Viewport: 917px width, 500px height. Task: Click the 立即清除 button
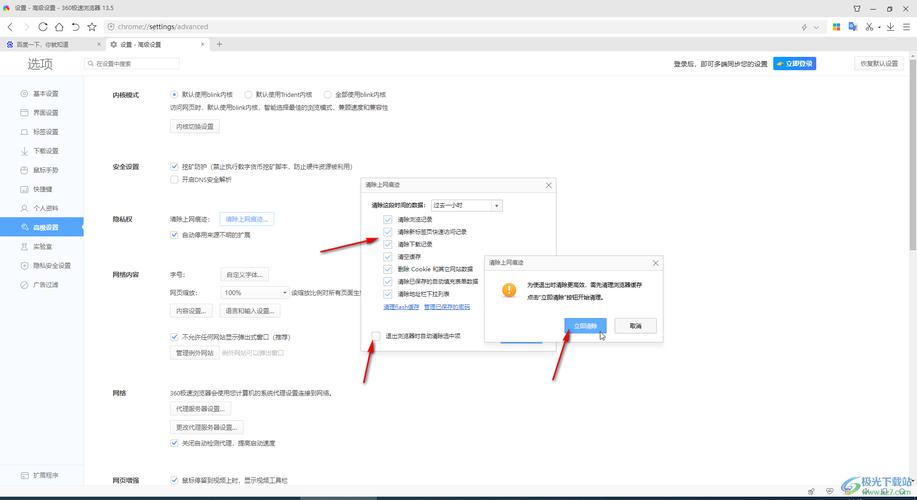(x=585, y=326)
